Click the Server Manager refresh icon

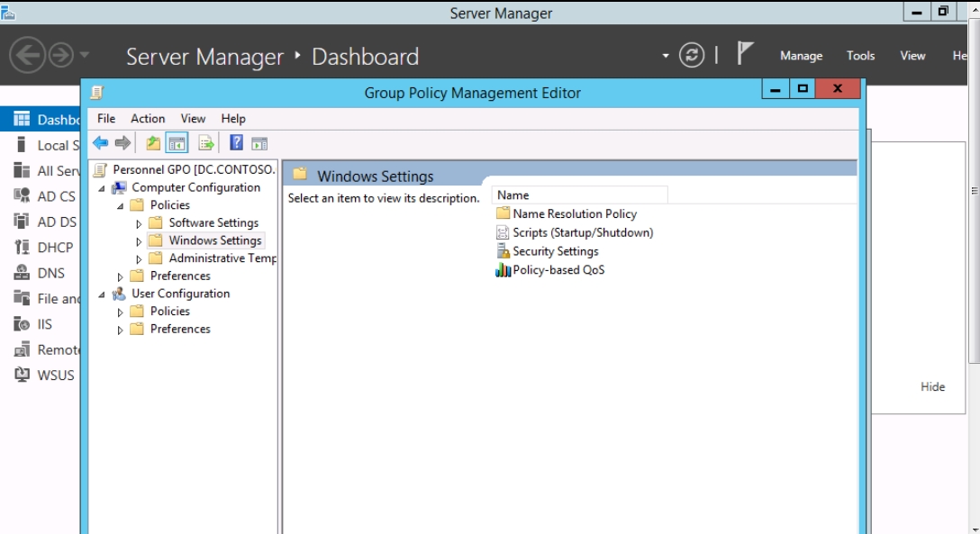[692, 55]
